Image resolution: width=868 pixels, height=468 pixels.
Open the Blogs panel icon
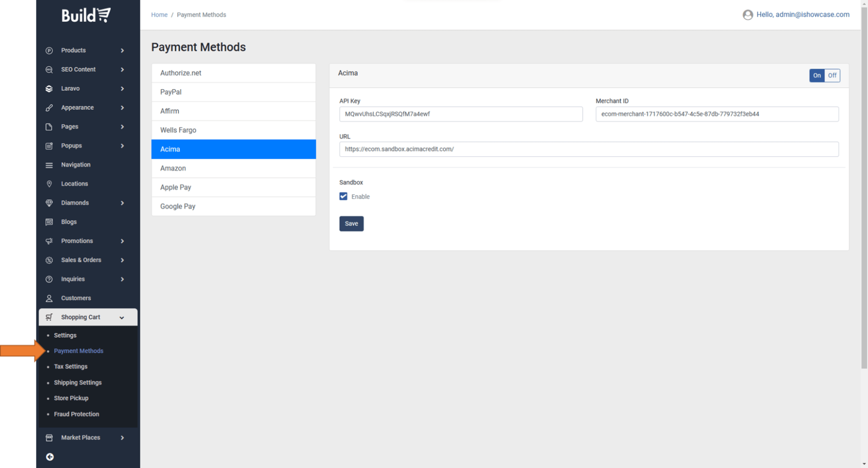[x=49, y=222]
